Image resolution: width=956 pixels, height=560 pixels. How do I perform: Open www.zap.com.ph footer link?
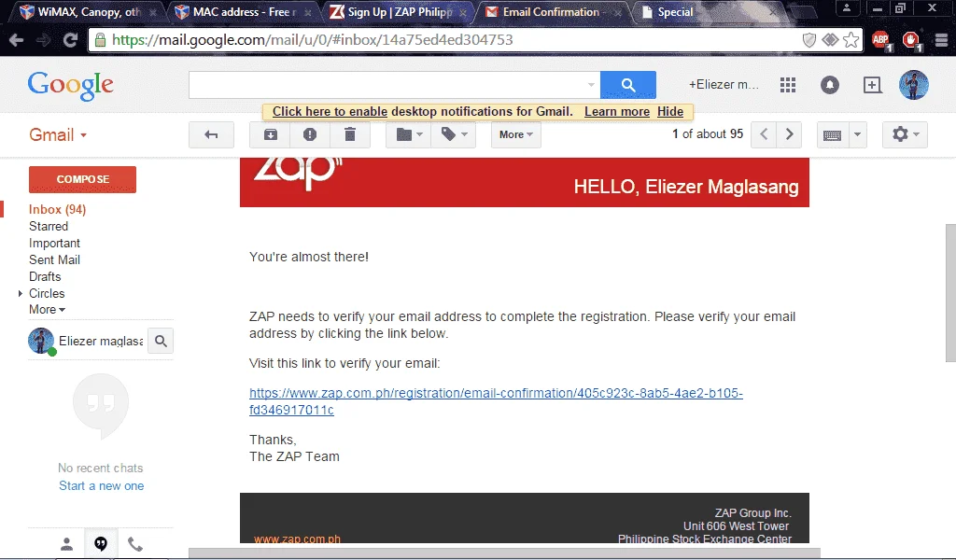point(297,539)
